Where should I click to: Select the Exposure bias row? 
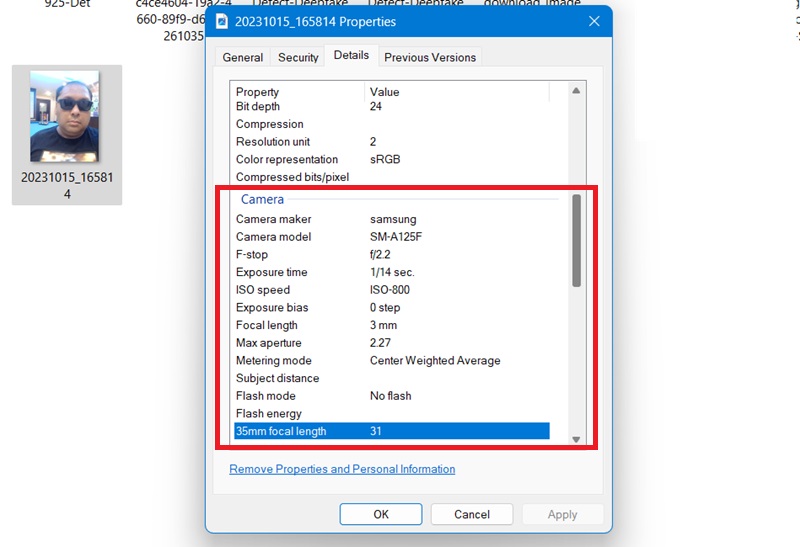pyautogui.click(x=391, y=307)
